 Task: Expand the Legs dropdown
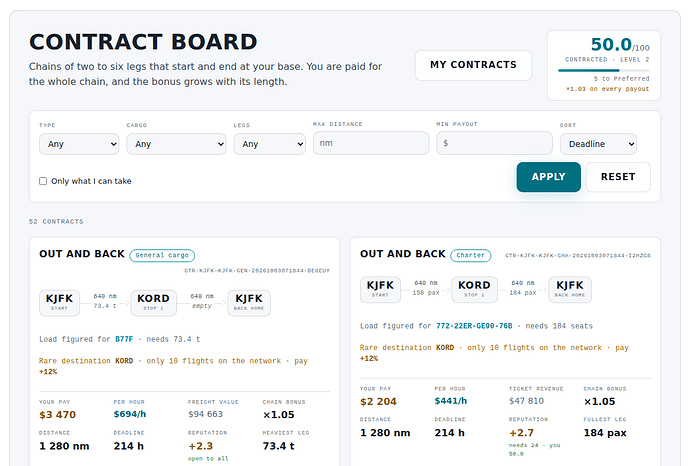coord(270,144)
